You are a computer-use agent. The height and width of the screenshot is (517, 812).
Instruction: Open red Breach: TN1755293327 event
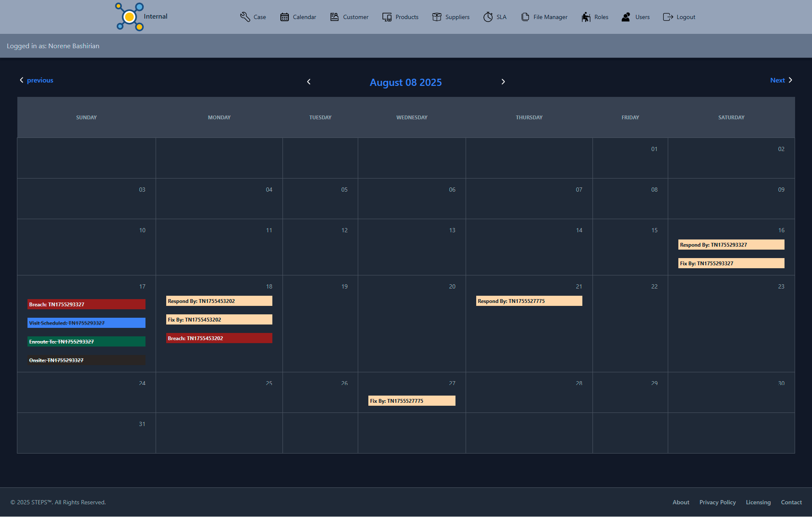(86, 305)
